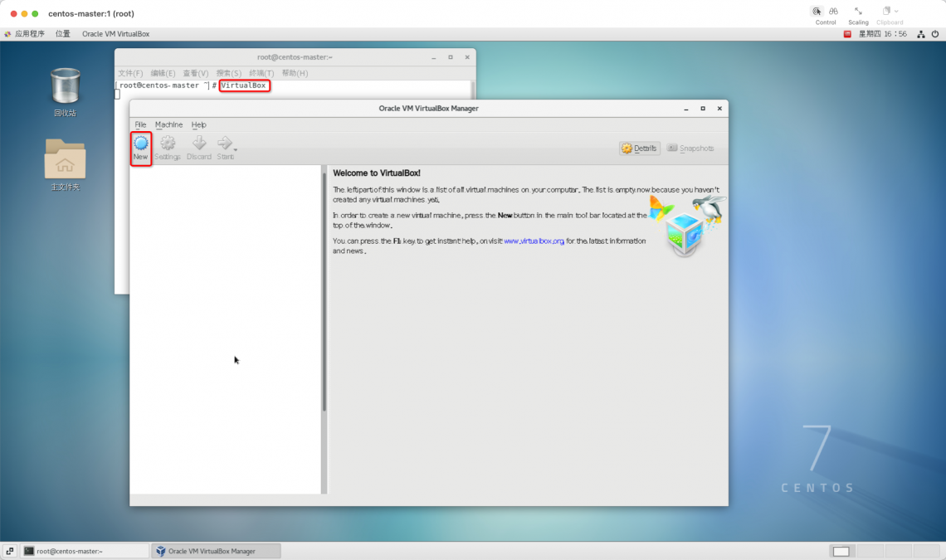Click the New virtual machine icon

(140, 144)
